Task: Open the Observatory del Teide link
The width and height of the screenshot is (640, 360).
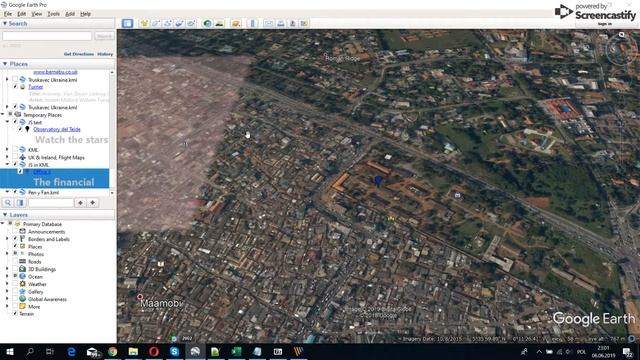Action: pyautogui.click(x=57, y=129)
